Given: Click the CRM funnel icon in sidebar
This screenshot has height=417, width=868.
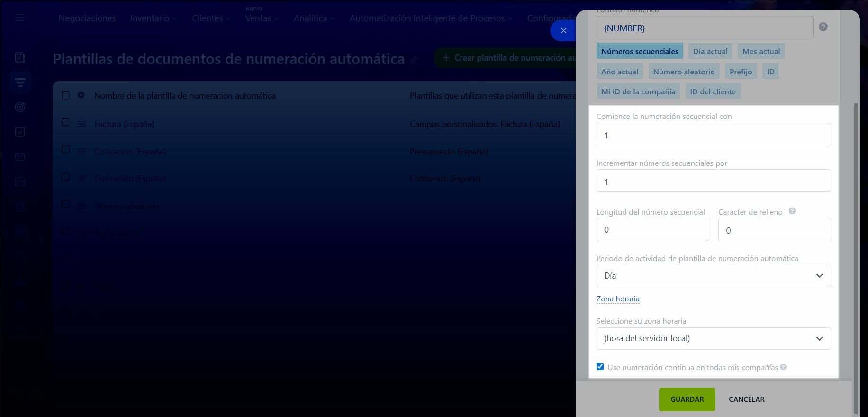Looking at the screenshot, I should [20, 82].
